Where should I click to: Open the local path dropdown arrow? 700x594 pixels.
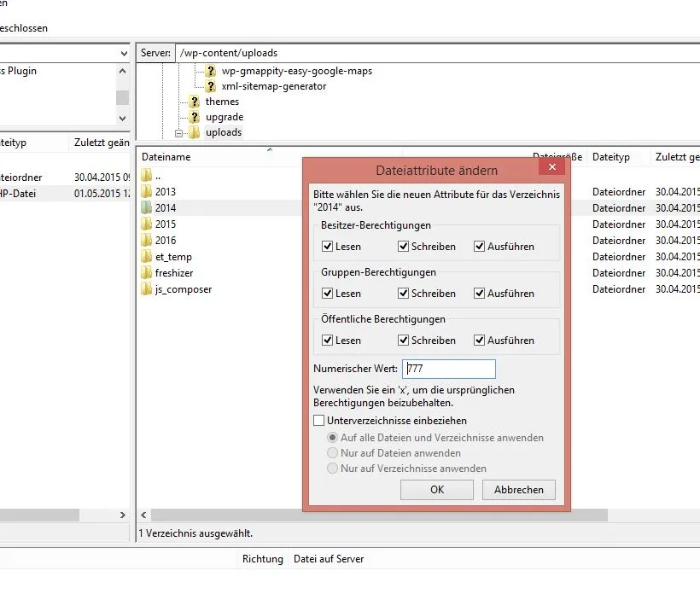(x=124, y=54)
